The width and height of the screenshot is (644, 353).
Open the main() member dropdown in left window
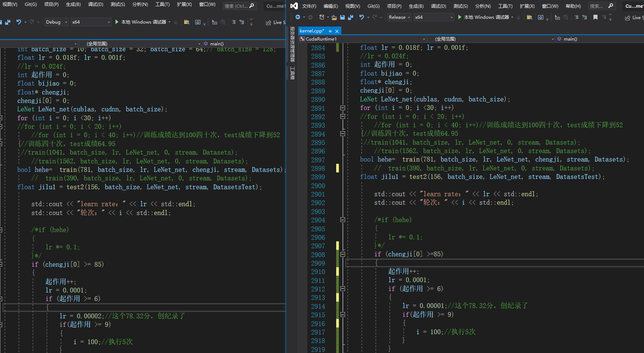pos(244,44)
